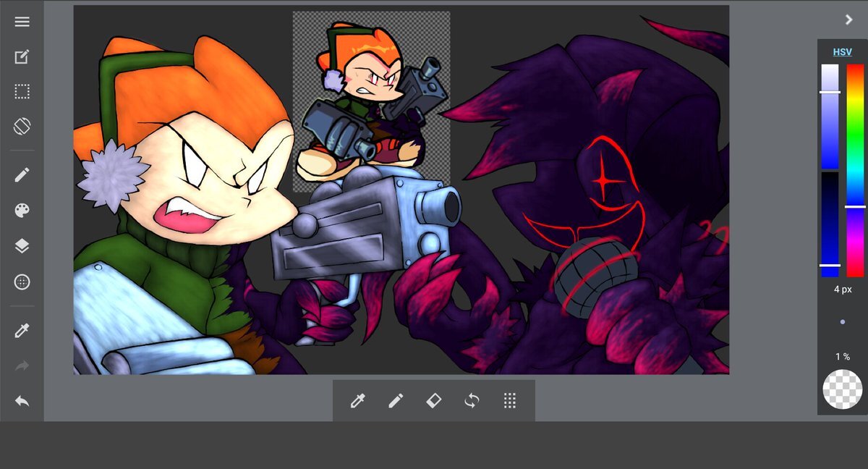868x469 pixels.
Task: Select the eraser in bottom toolbar
Action: tap(433, 400)
